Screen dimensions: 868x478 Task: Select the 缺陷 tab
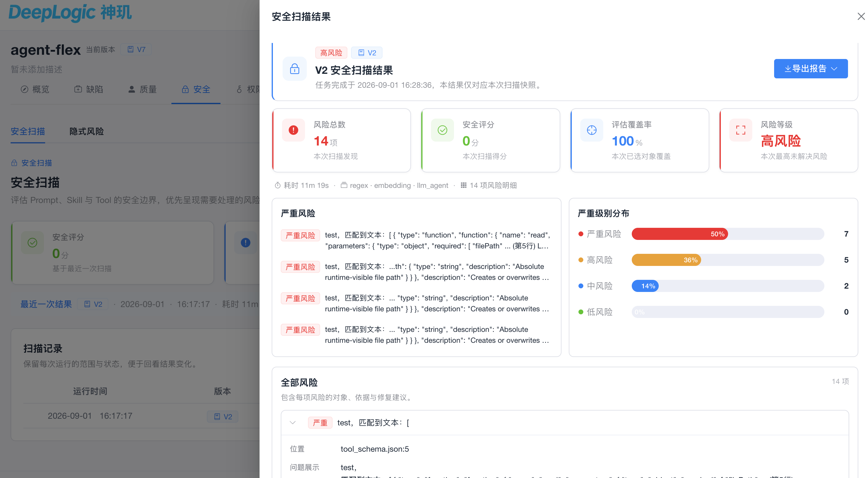point(89,89)
